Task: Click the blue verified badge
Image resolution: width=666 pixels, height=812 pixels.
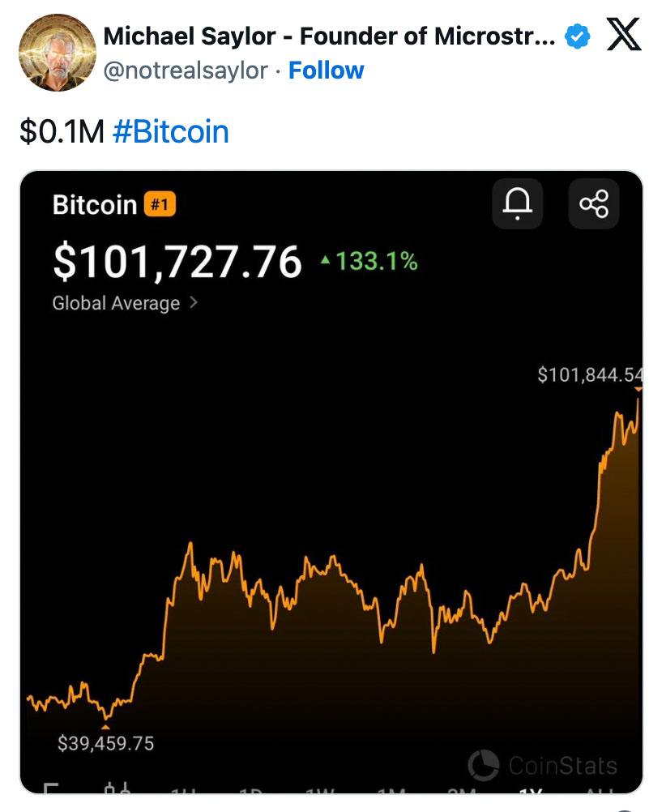Action: [577, 36]
